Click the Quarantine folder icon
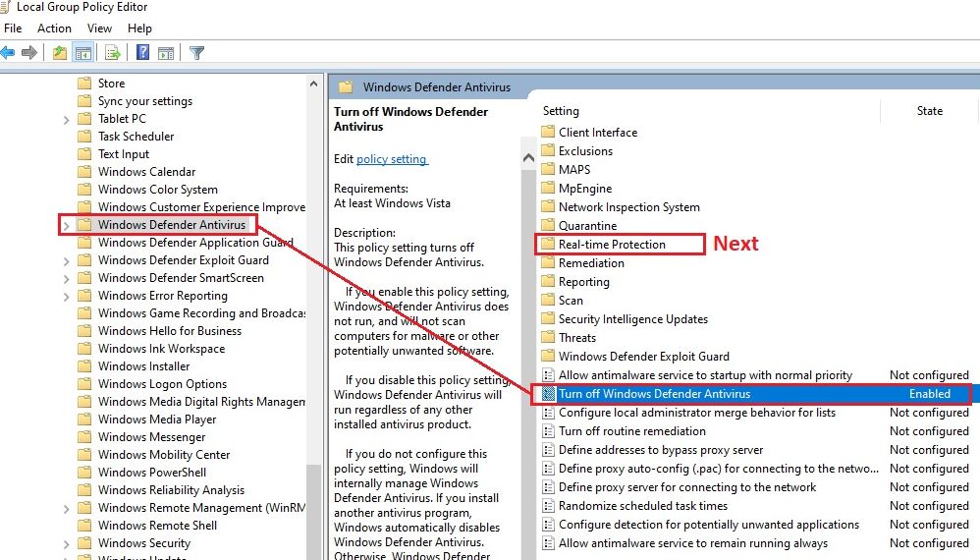 point(548,225)
